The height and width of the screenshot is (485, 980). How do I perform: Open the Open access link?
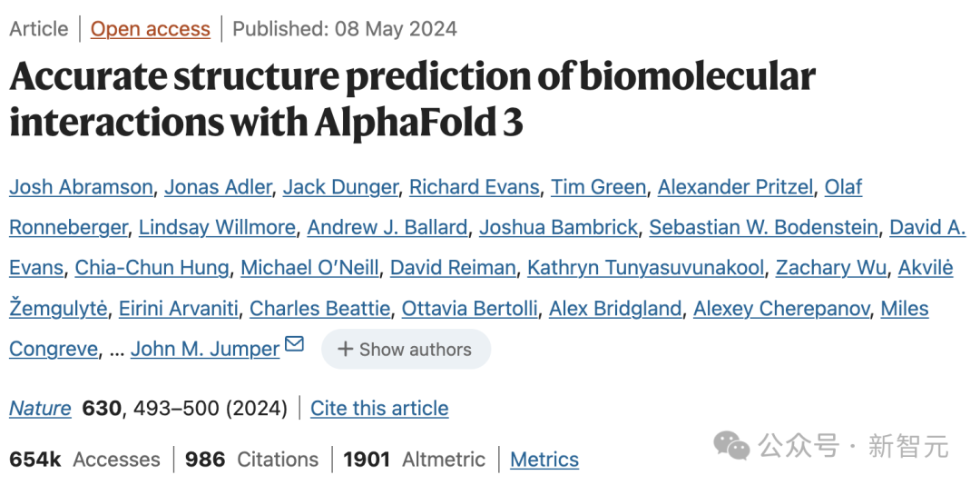click(150, 29)
